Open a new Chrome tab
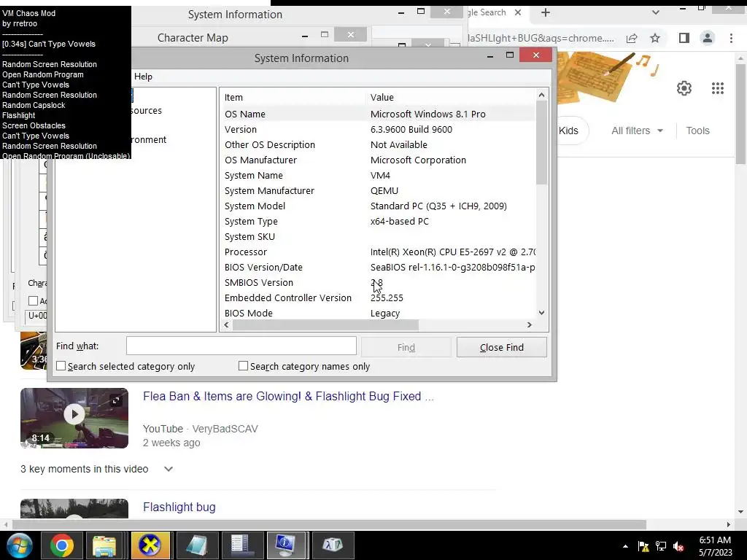 546,12
